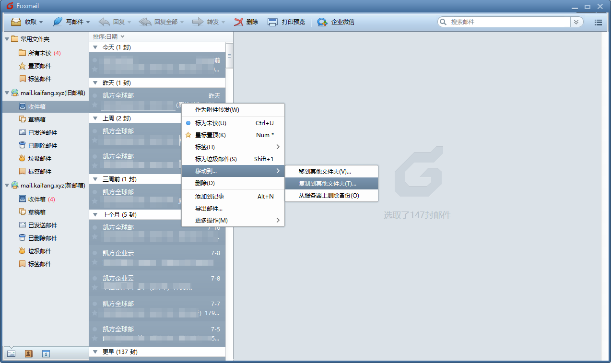This screenshot has width=611, height=364.
Task: Select the 凯方全球邮 7-7 mail
Action: pos(157,308)
